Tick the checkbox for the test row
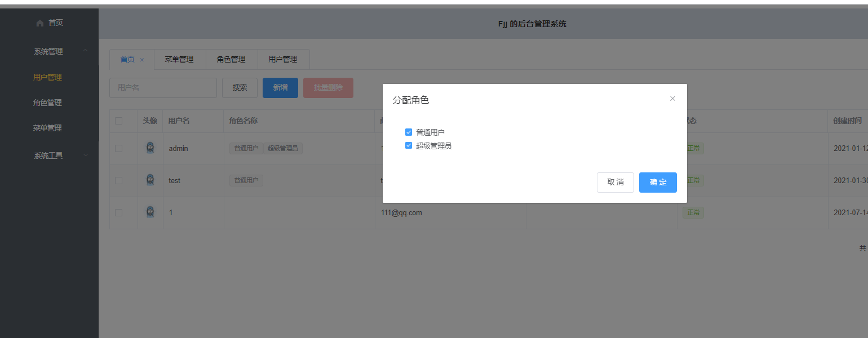Screen dimensions: 868x338 pyautogui.click(x=118, y=180)
